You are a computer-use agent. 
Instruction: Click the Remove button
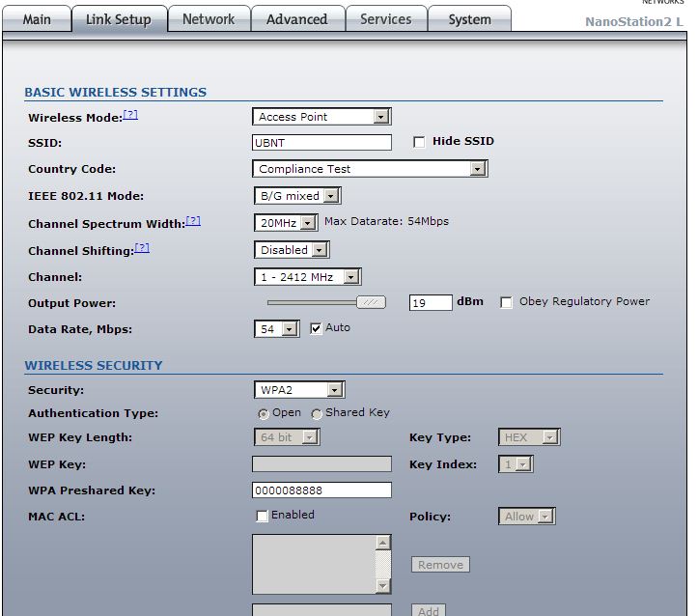440,565
